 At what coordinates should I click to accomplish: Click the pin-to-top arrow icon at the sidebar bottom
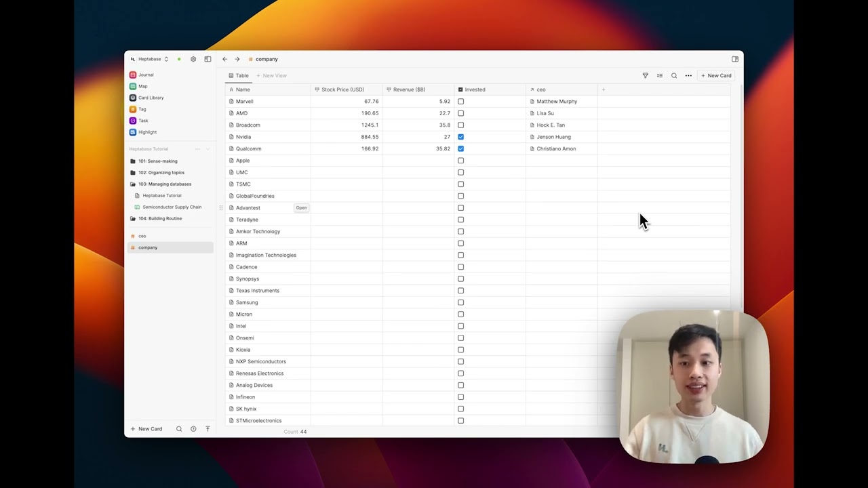[208, 429]
